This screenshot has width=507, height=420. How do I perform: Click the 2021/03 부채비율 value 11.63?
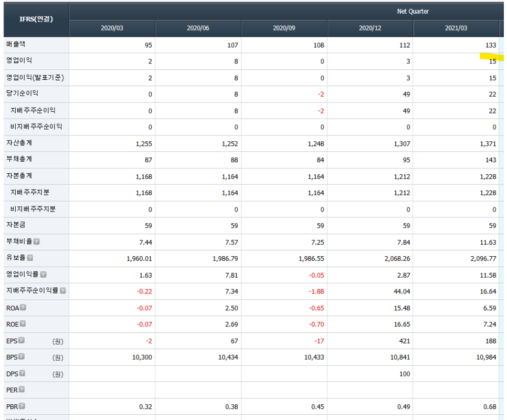[488, 243]
